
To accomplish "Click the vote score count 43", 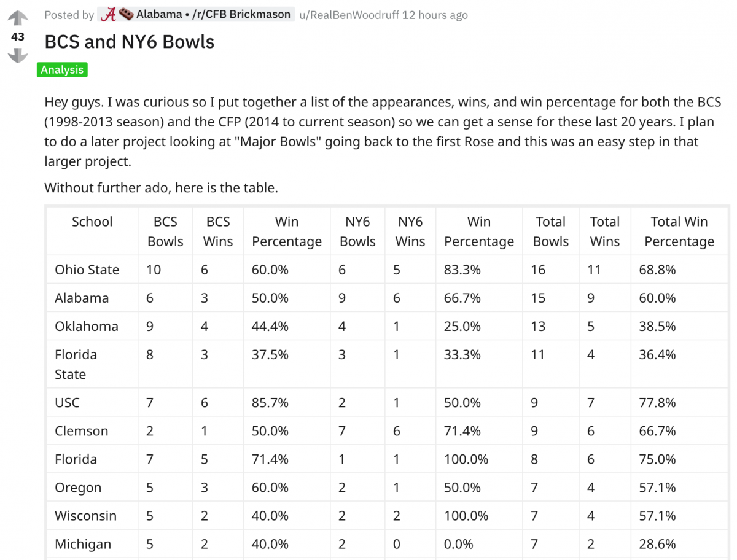I will point(18,37).
